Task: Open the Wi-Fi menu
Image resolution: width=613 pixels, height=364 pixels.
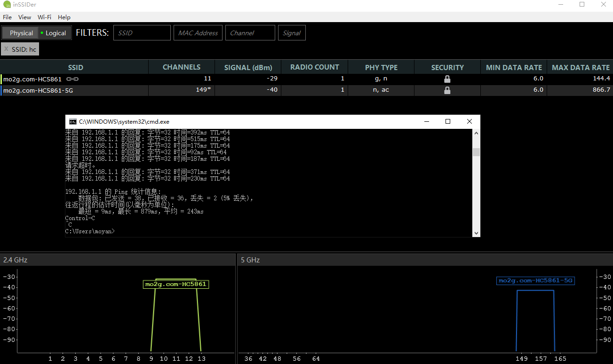Action: pyautogui.click(x=44, y=17)
